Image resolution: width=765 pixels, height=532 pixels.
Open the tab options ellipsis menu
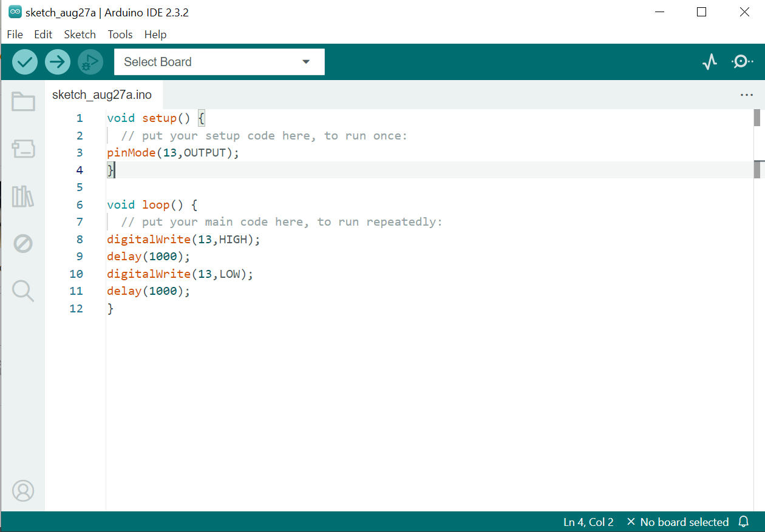click(x=747, y=95)
